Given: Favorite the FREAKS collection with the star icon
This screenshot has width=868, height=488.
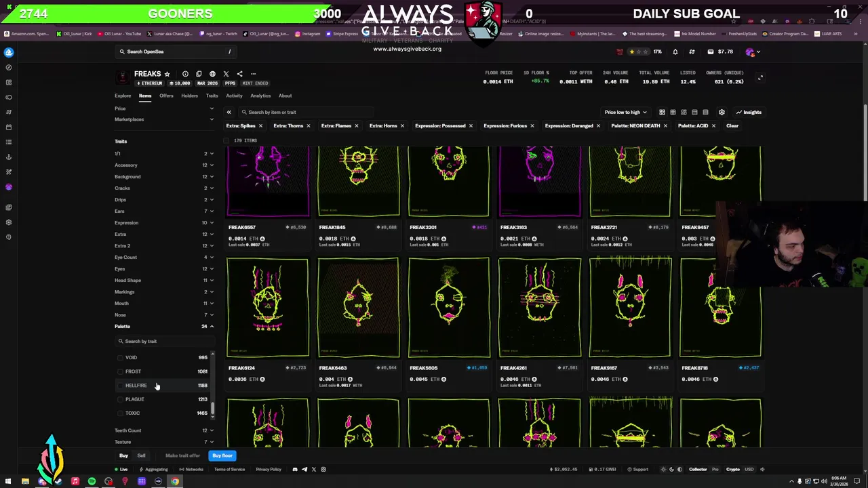Looking at the screenshot, I should 167,74.
